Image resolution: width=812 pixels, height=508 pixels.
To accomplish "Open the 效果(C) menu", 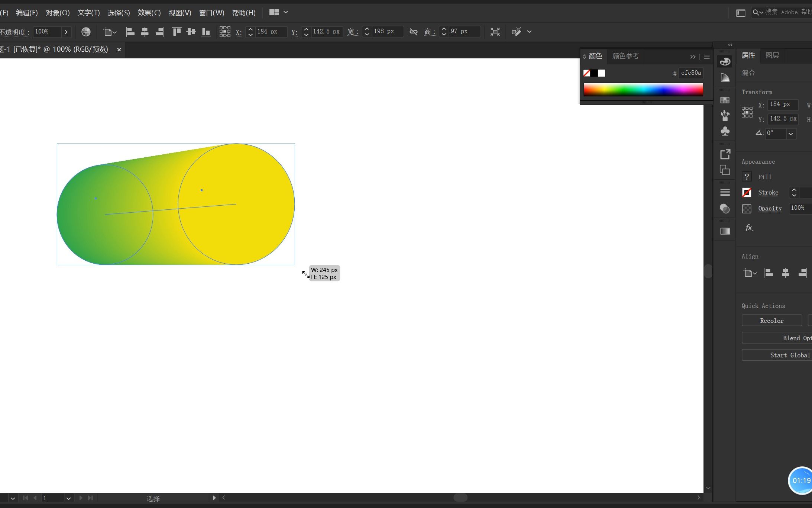I will click(x=149, y=13).
